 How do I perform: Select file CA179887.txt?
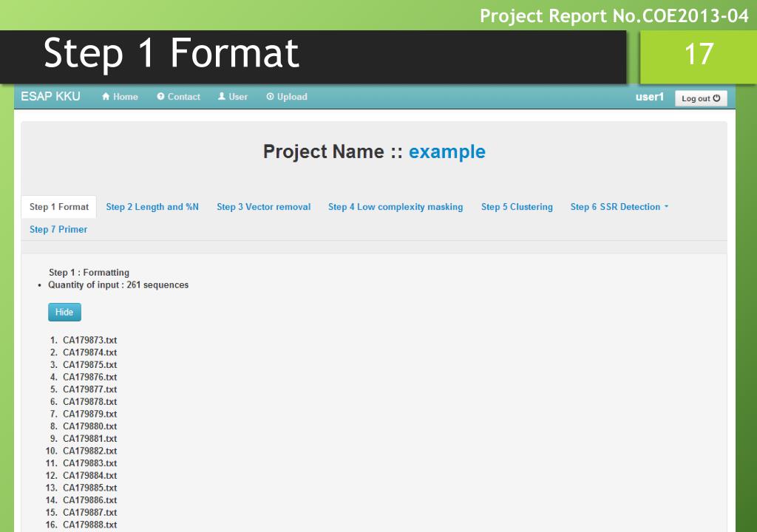pos(89,512)
